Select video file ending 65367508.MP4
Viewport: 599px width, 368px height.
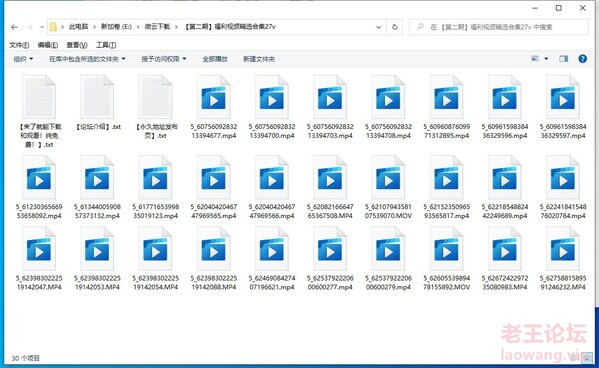(330, 187)
